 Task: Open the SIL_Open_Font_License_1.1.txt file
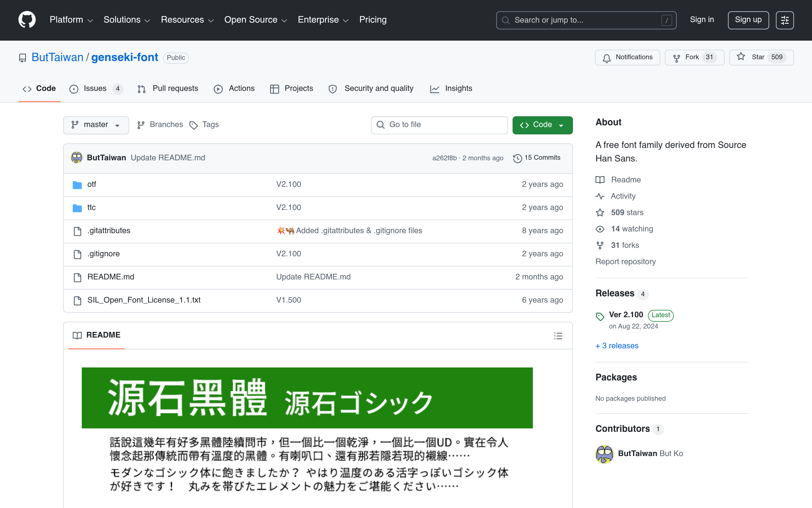tap(144, 300)
